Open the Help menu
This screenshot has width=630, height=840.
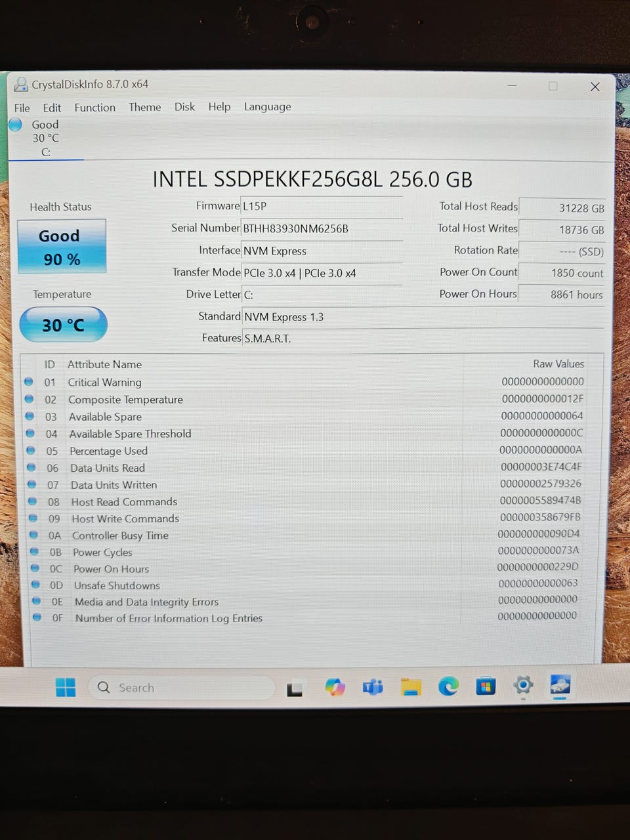[219, 106]
